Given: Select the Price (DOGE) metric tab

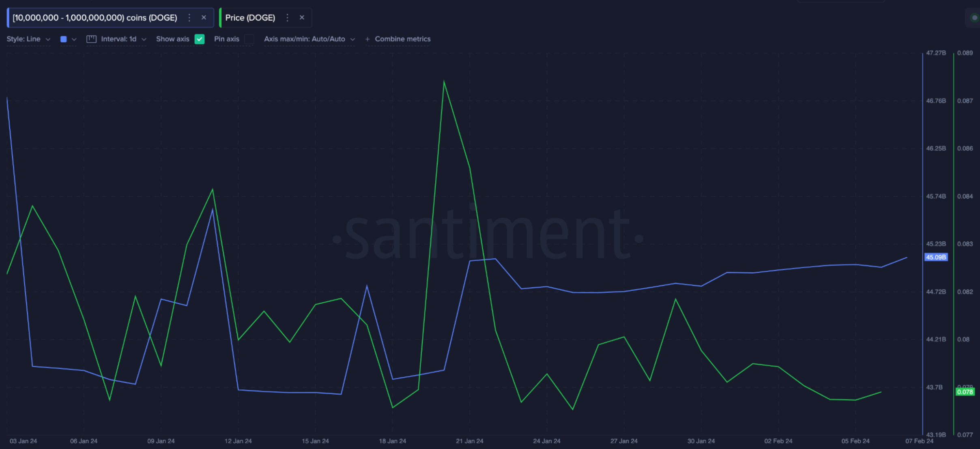Looking at the screenshot, I should pos(265,18).
